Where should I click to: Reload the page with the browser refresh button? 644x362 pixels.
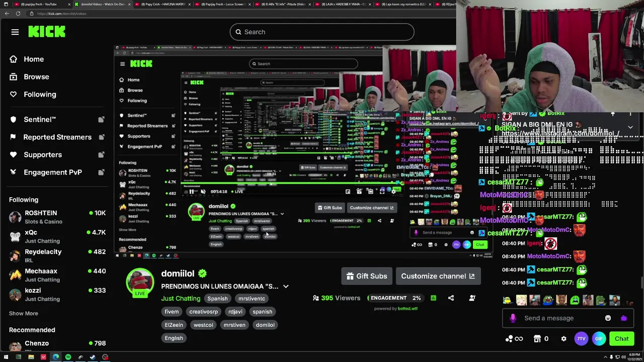[18, 14]
